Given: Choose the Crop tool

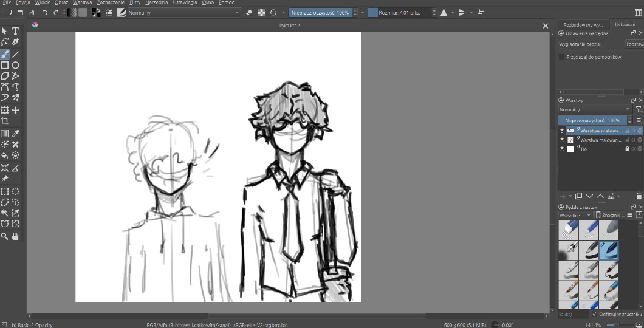Looking at the screenshot, I should (x=5, y=121).
